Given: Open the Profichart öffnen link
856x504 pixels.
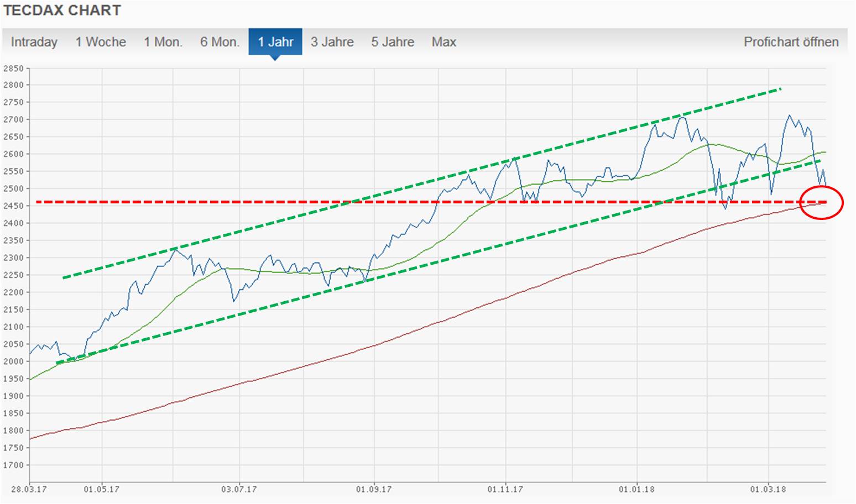Looking at the screenshot, I should coord(791,42).
